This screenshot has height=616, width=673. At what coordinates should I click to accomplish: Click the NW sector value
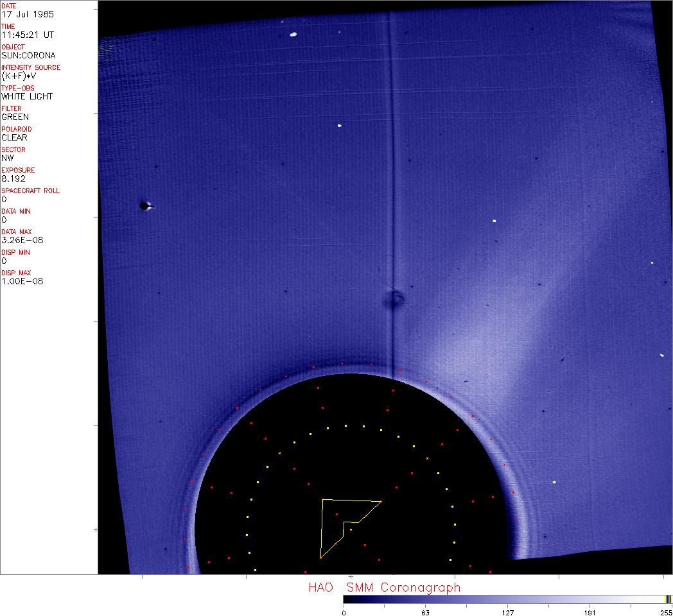point(8,158)
